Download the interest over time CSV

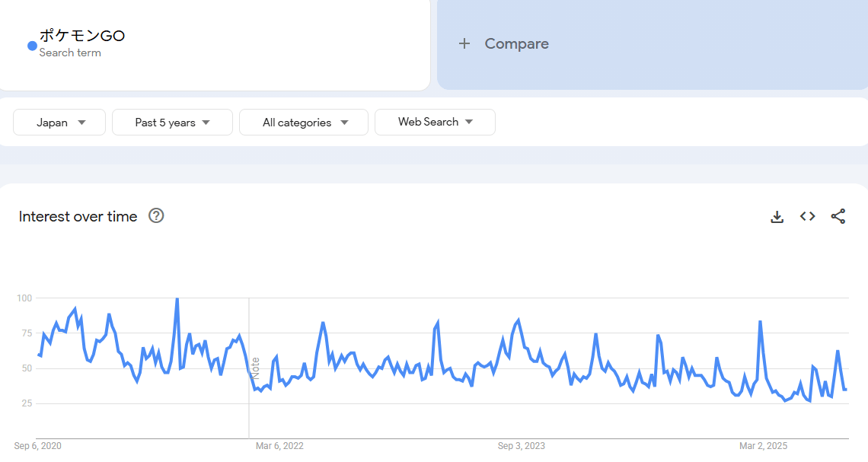(x=777, y=217)
